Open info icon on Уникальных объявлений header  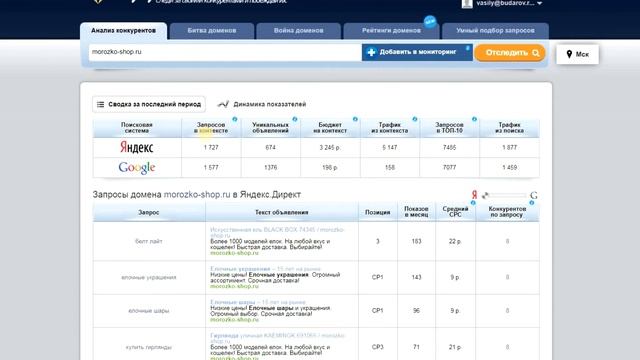pos(295,119)
